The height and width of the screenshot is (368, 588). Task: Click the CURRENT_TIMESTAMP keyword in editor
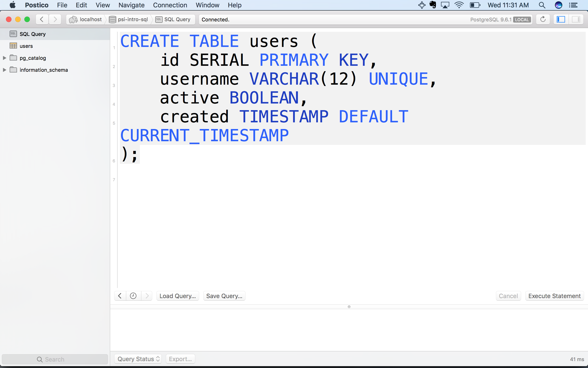(205, 135)
